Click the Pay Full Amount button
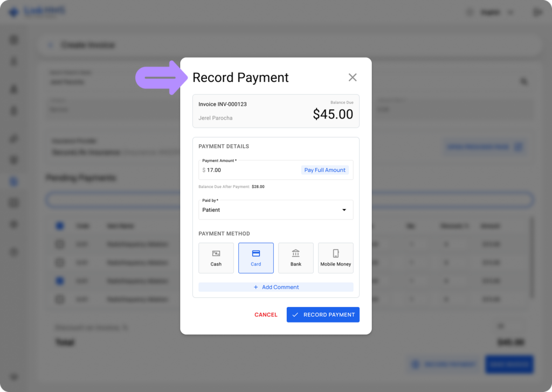Screen dimensions: 552x392 coord(325,170)
